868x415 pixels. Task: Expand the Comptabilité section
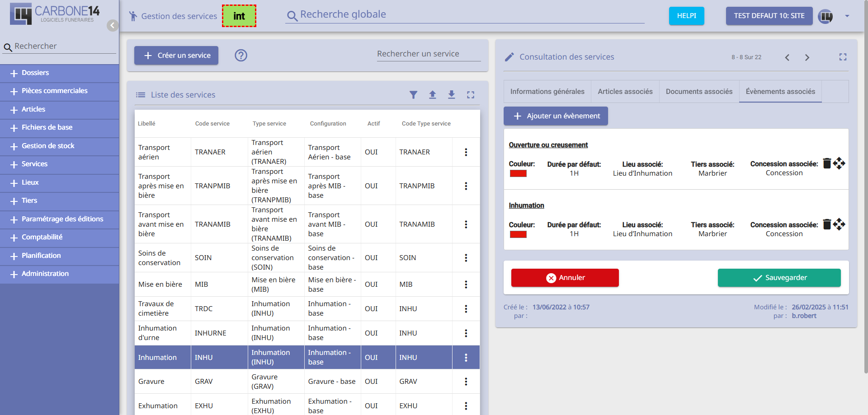tap(60, 238)
